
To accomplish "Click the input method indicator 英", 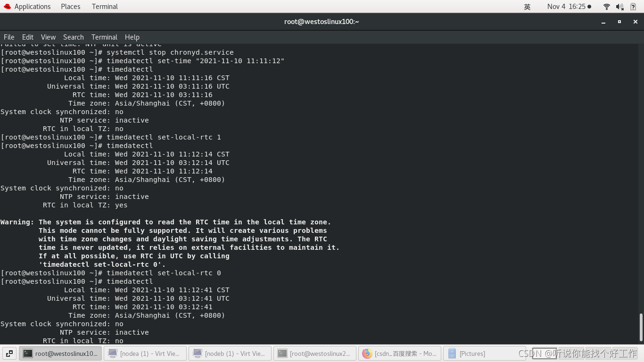I will click(527, 7).
